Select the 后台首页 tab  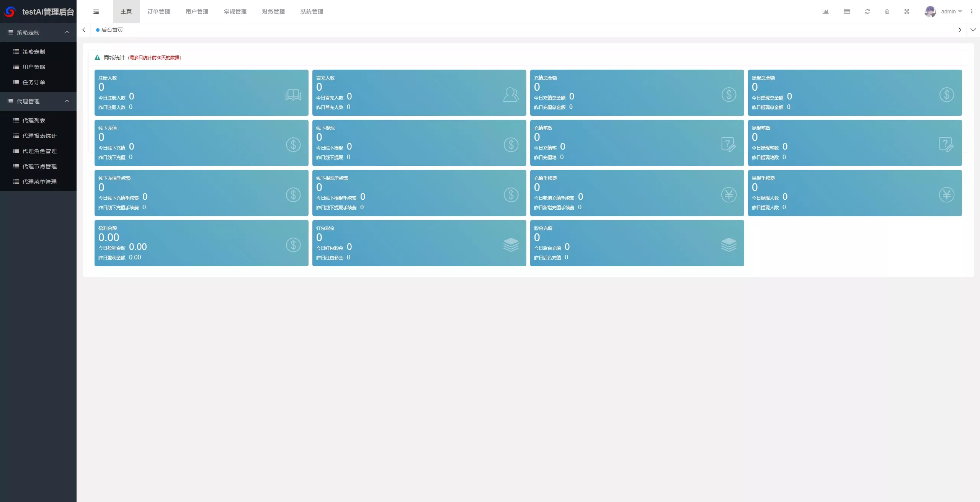click(110, 30)
